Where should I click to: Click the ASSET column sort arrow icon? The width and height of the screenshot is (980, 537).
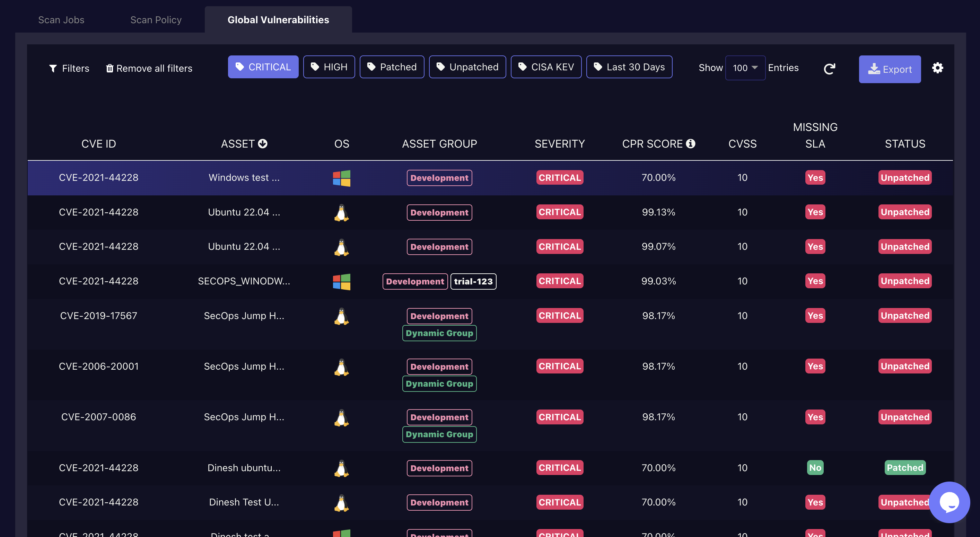263,143
